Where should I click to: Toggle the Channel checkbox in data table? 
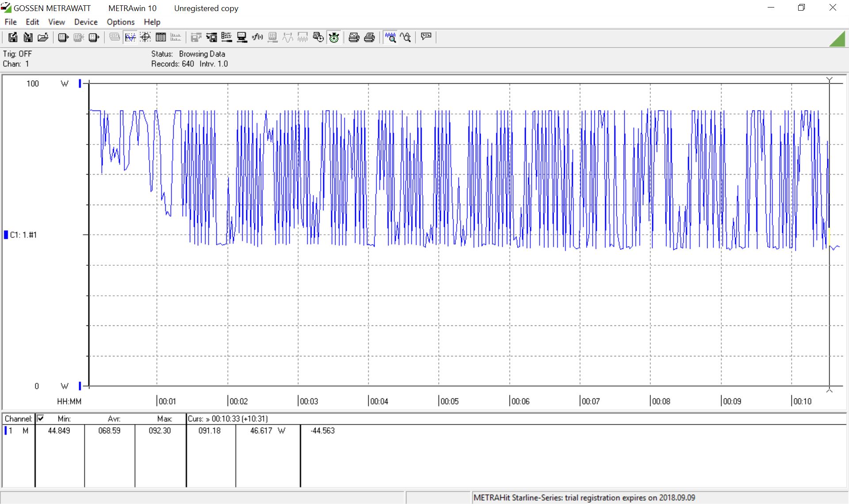[x=41, y=418]
